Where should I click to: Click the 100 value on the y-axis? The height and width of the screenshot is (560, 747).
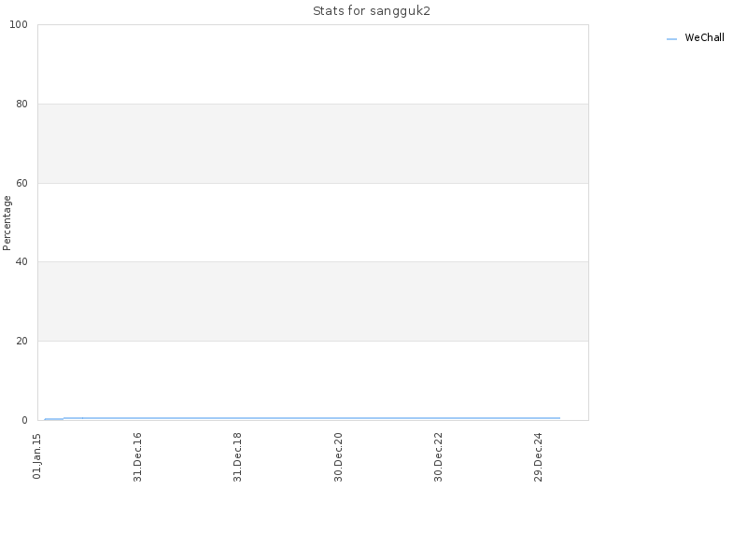(x=18, y=24)
